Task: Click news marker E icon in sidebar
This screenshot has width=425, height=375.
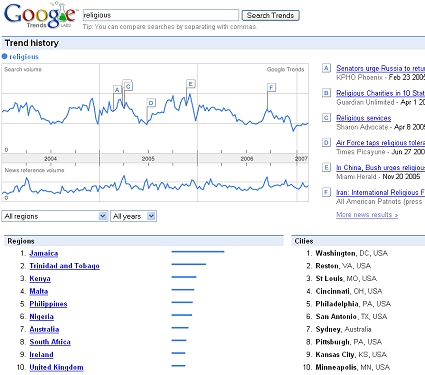Action: coord(326,167)
